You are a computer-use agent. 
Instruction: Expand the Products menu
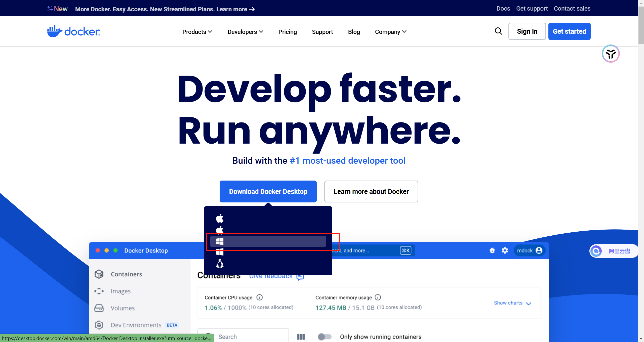tap(197, 32)
